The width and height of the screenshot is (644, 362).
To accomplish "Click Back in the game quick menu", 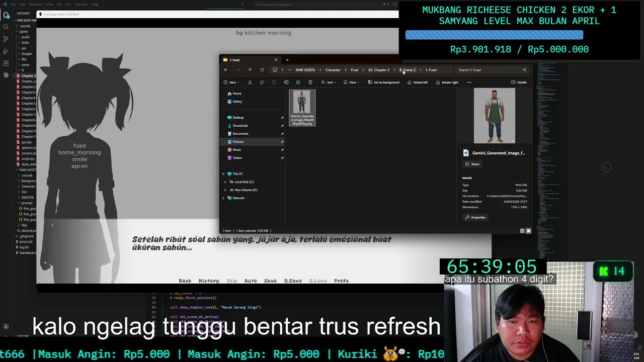I will (x=185, y=281).
